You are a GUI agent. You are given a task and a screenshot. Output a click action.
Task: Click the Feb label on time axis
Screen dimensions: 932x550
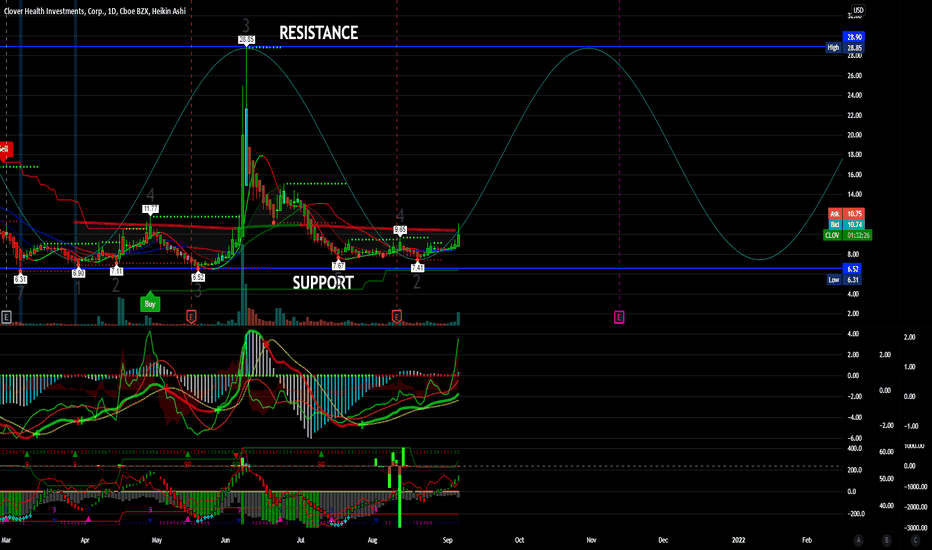pyautogui.click(x=807, y=540)
